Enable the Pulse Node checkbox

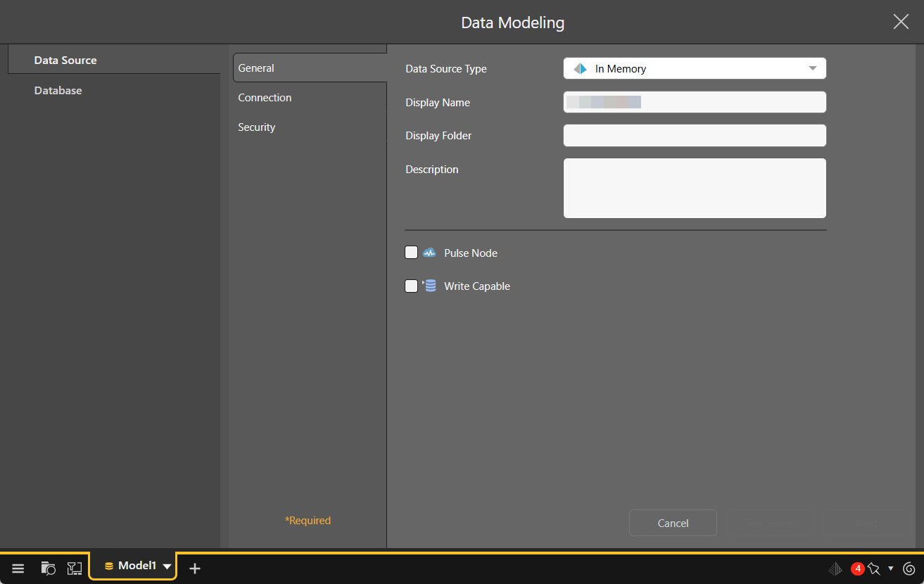pyautogui.click(x=412, y=253)
